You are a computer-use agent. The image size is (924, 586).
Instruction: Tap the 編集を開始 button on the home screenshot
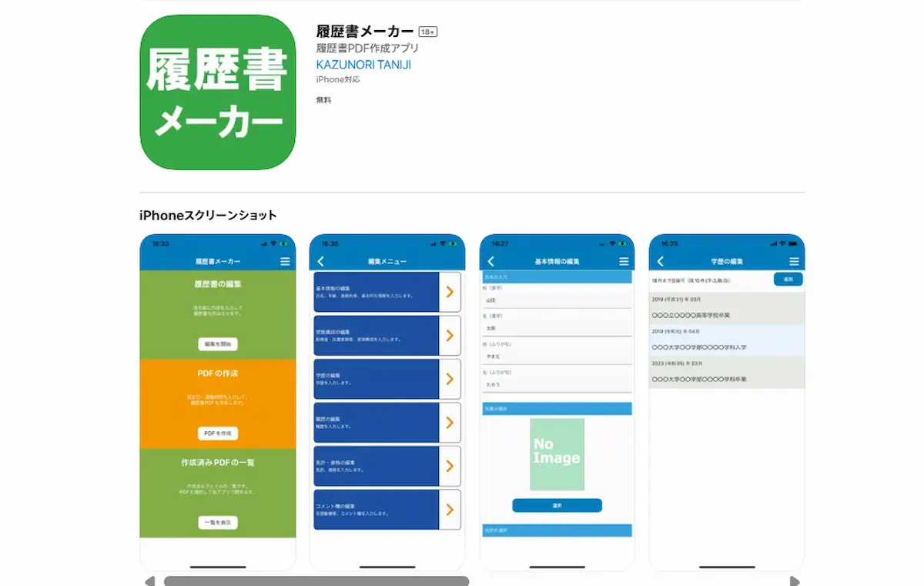coord(217,342)
